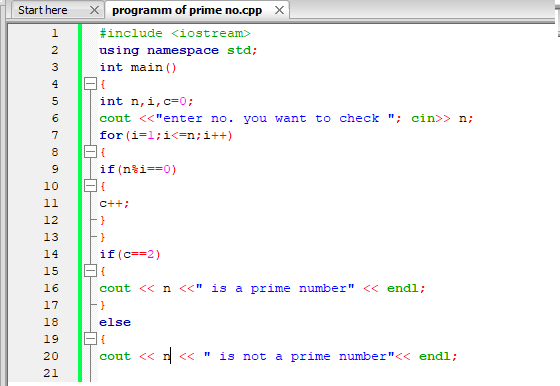This screenshot has width=560, height=386.
Task: Click the 'if(n%i==0)' condition
Action: point(138,169)
